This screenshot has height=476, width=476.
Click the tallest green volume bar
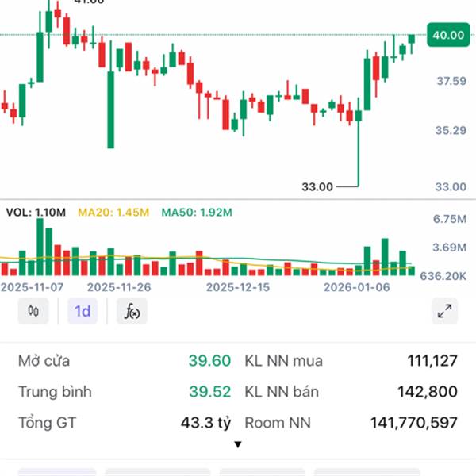pyautogui.click(x=40, y=247)
